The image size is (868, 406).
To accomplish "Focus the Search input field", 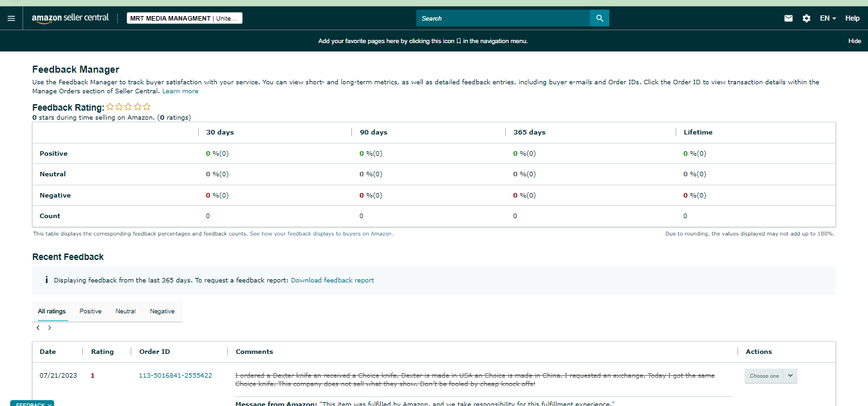I will [503, 18].
